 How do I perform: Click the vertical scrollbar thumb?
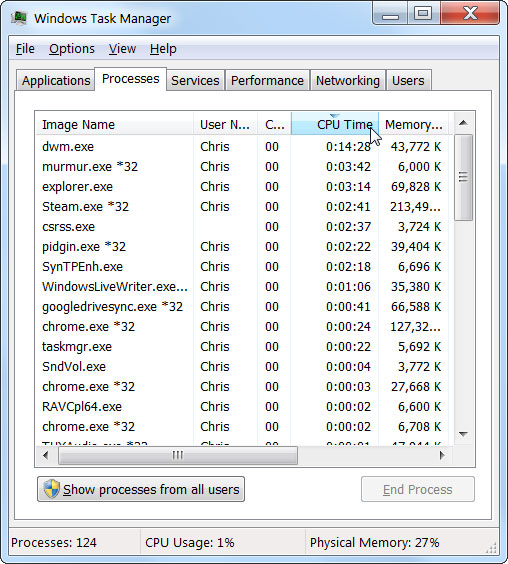(463, 177)
